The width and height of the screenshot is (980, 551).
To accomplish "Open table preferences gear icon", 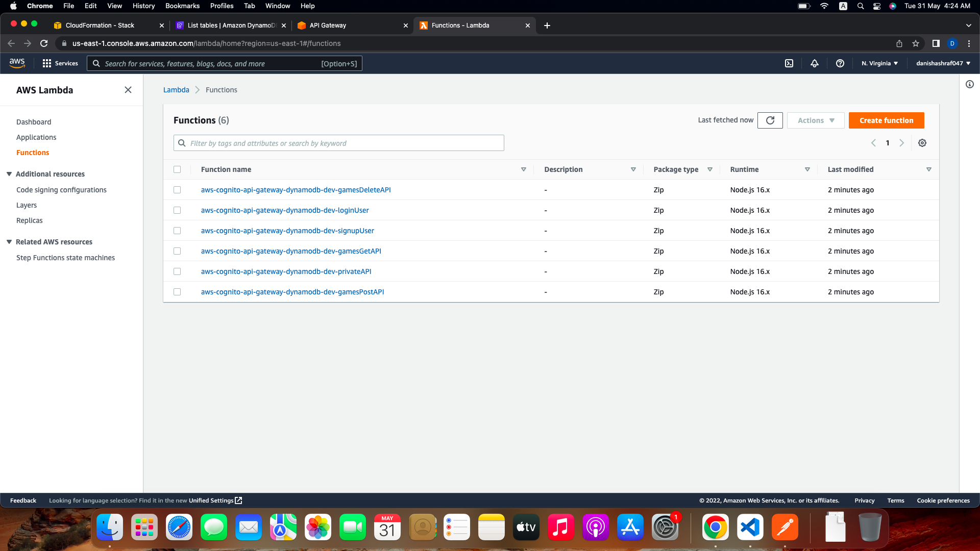I will coord(922,143).
